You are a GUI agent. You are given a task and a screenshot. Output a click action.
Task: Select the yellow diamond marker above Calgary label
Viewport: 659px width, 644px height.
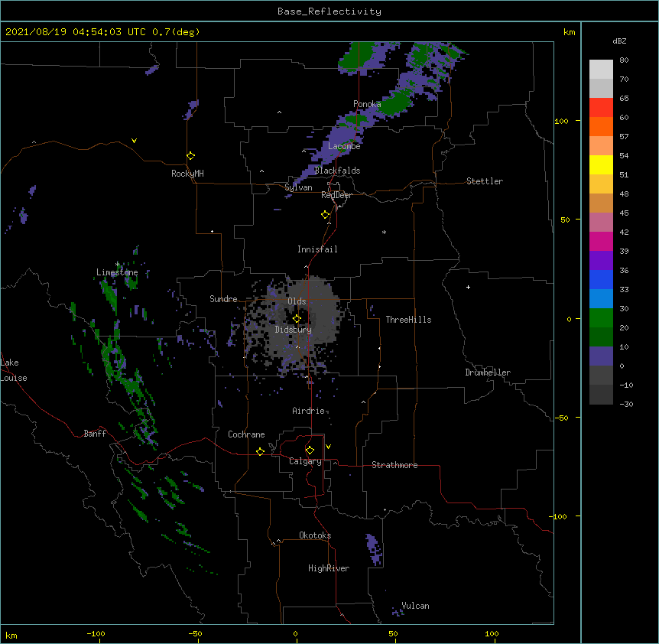click(x=310, y=450)
